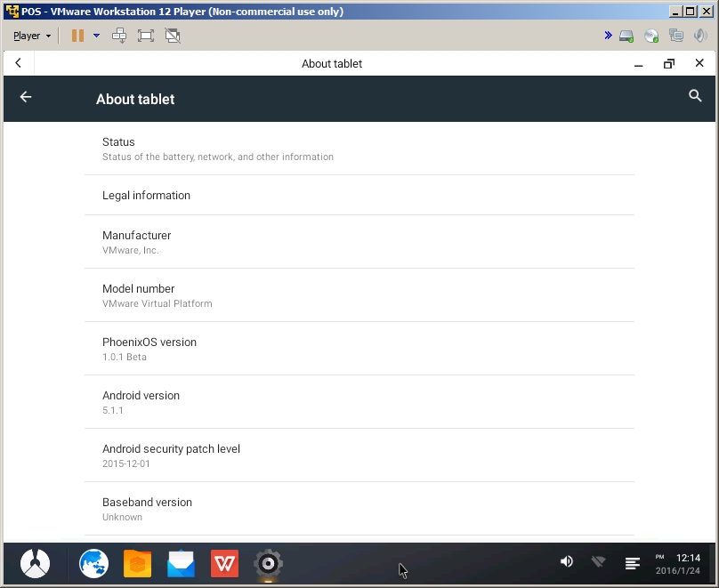Viewport: 719px width, 588px height.
Task: Open Legal information
Action: [x=359, y=195]
